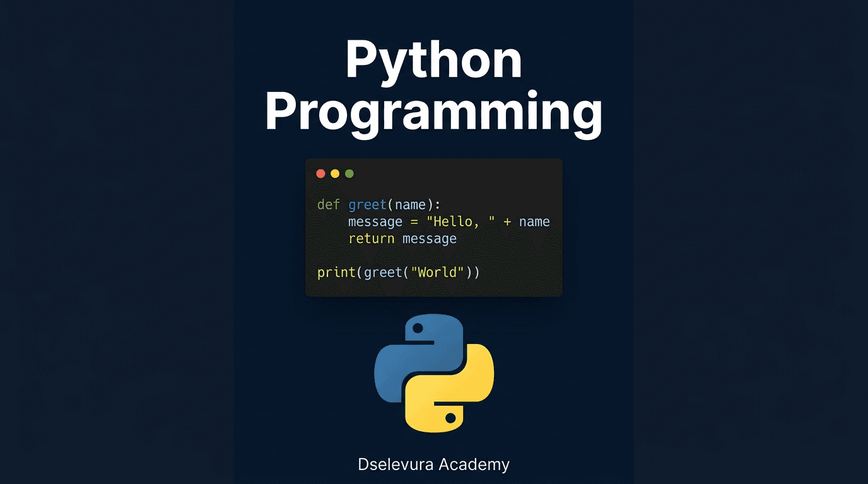Click the message variable assignment
Image resolution: width=868 pixels, height=484 pixels.
point(375,221)
